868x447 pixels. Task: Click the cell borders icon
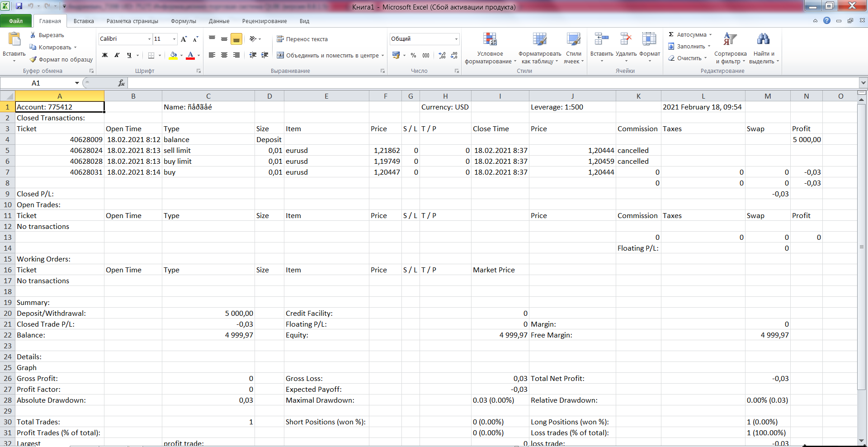point(151,55)
